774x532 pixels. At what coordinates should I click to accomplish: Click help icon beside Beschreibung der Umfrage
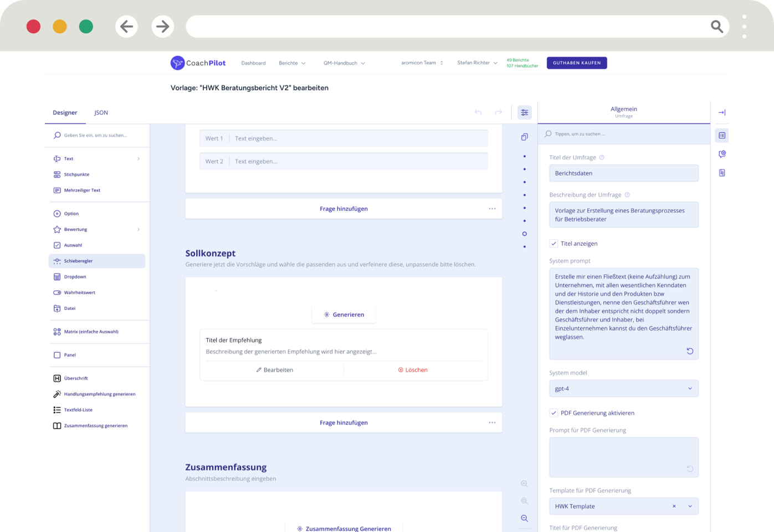click(627, 195)
